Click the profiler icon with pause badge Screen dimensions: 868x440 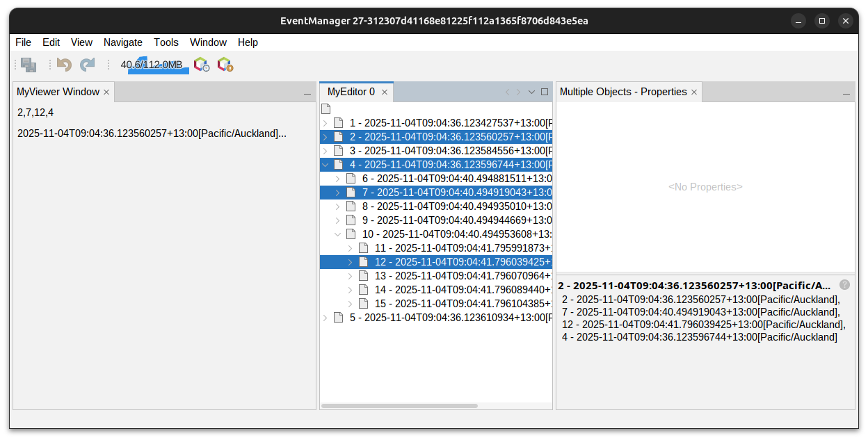tap(225, 65)
